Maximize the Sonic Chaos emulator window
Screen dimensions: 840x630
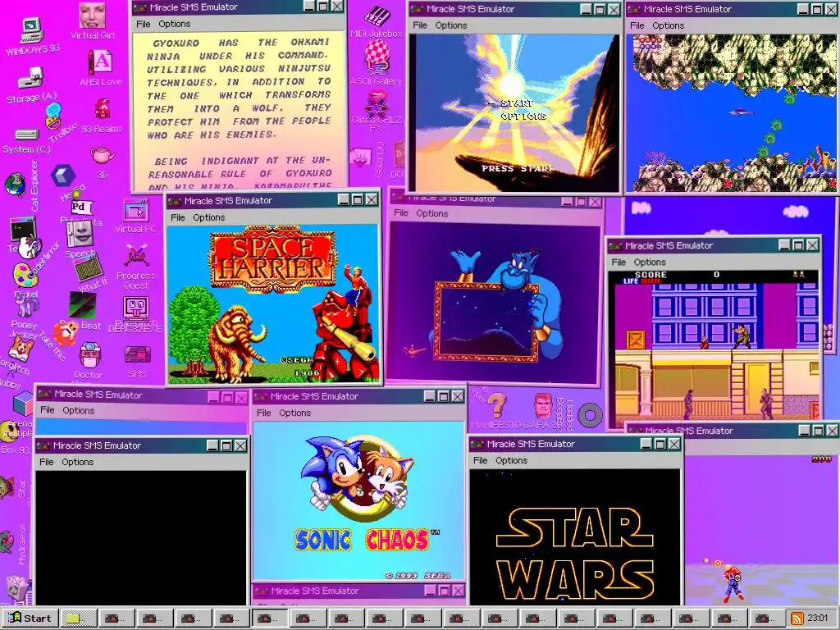(x=444, y=396)
